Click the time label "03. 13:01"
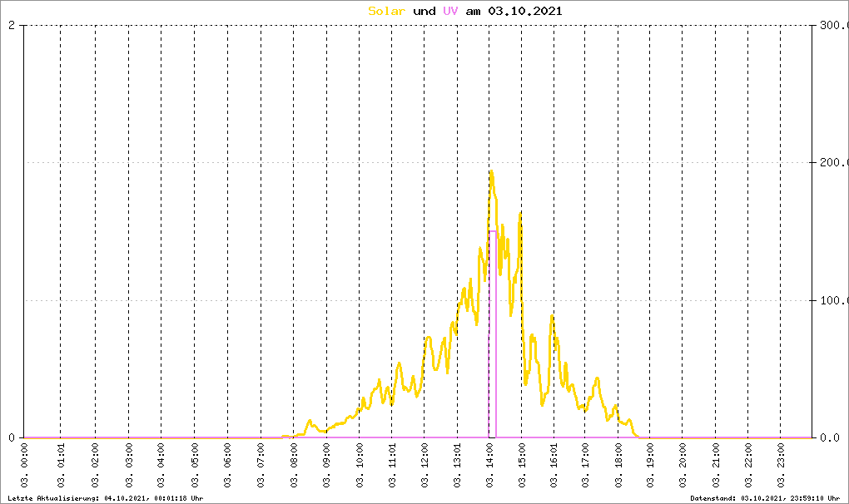 tap(458, 466)
